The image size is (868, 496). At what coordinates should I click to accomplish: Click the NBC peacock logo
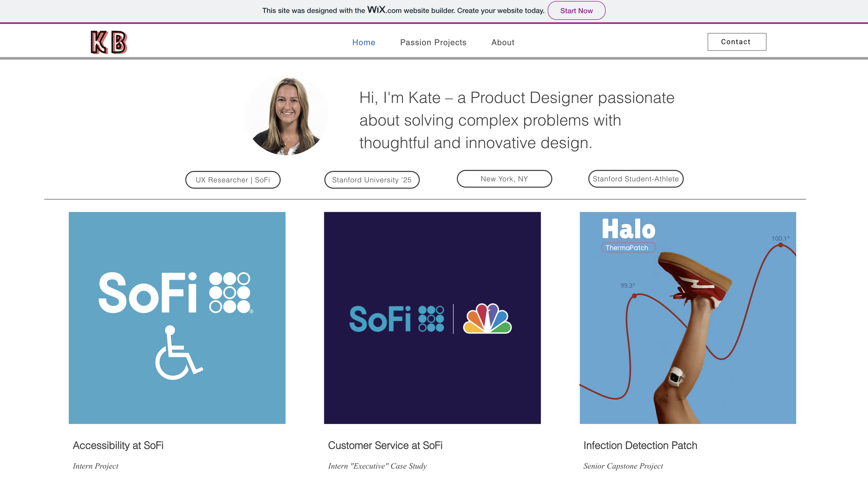click(x=487, y=319)
